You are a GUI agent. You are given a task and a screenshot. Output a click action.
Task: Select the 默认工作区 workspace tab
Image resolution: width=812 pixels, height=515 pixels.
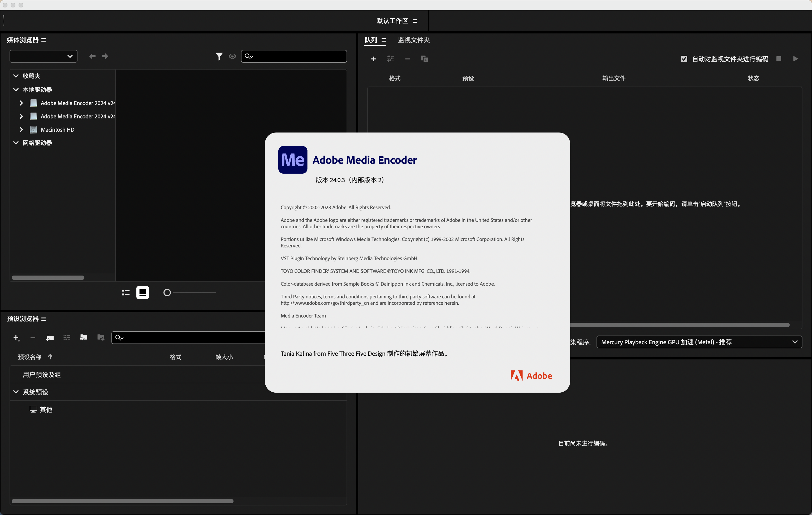pyautogui.click(x=392, y=21)
